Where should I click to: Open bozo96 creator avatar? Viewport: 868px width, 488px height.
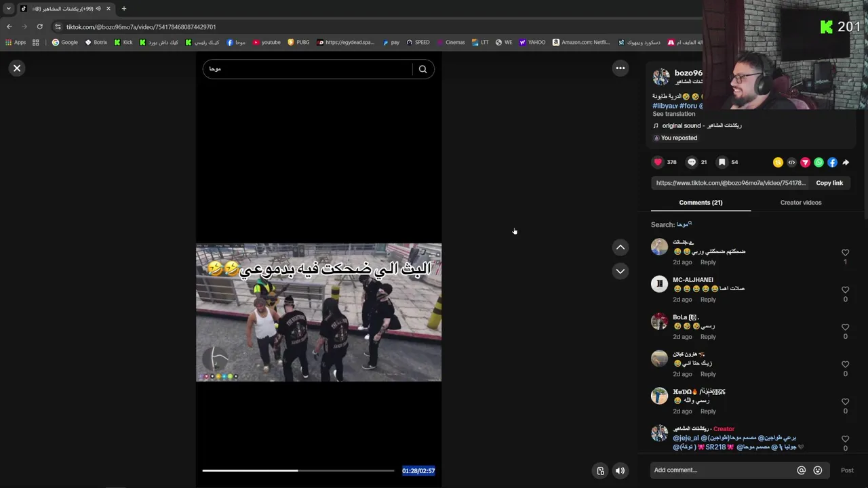pos(661,76)
